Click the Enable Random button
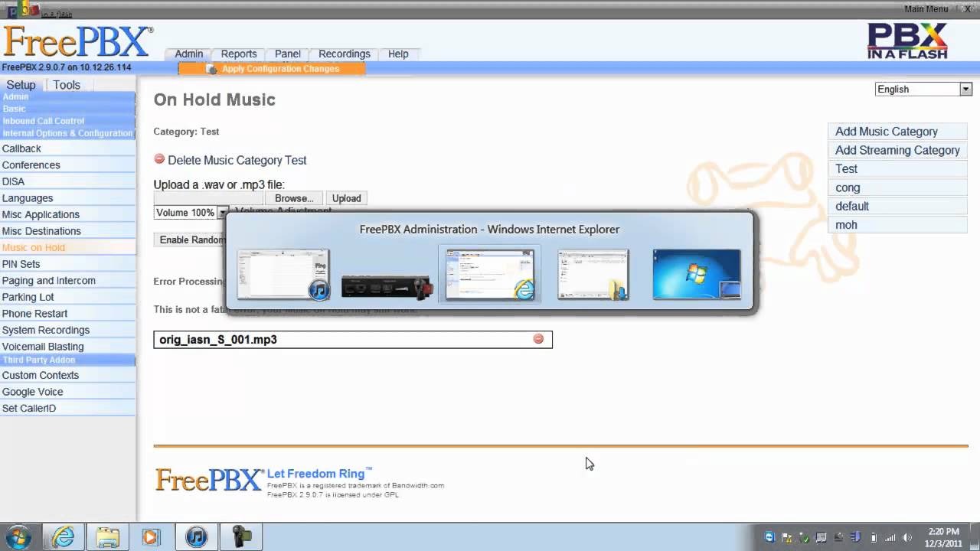 pos(190,240)
